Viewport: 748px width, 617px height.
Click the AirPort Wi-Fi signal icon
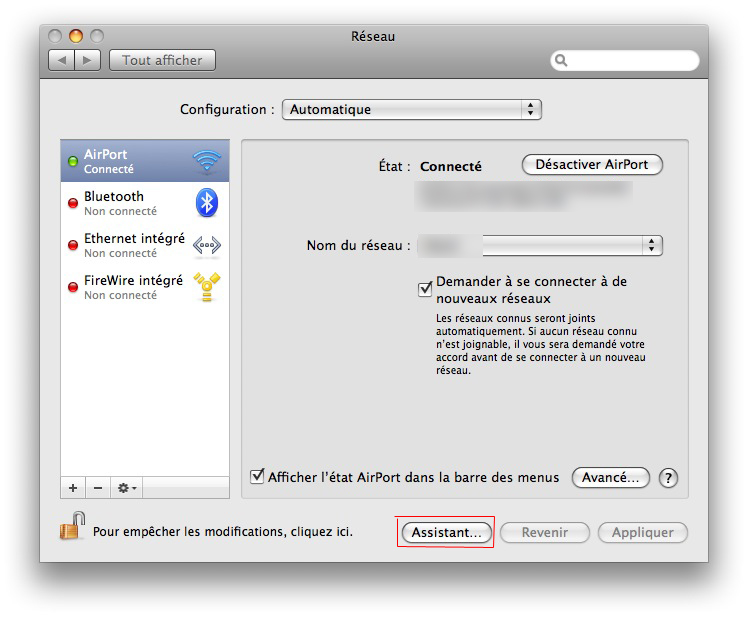pyautogui.click(x=207, y=160)
